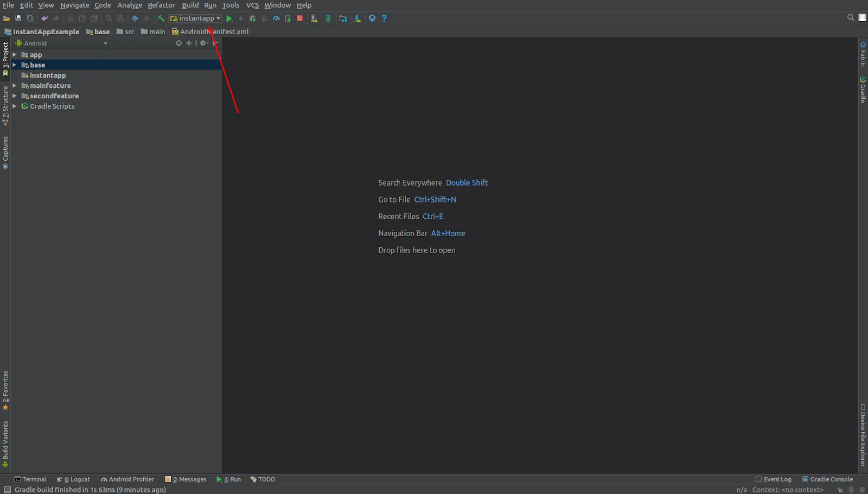
Task: Open the Help question mark icon
Action: point(384,18)
